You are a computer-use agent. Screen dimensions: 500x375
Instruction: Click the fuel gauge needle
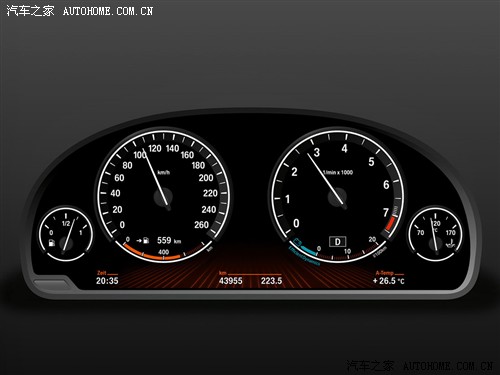coord(69,235)
